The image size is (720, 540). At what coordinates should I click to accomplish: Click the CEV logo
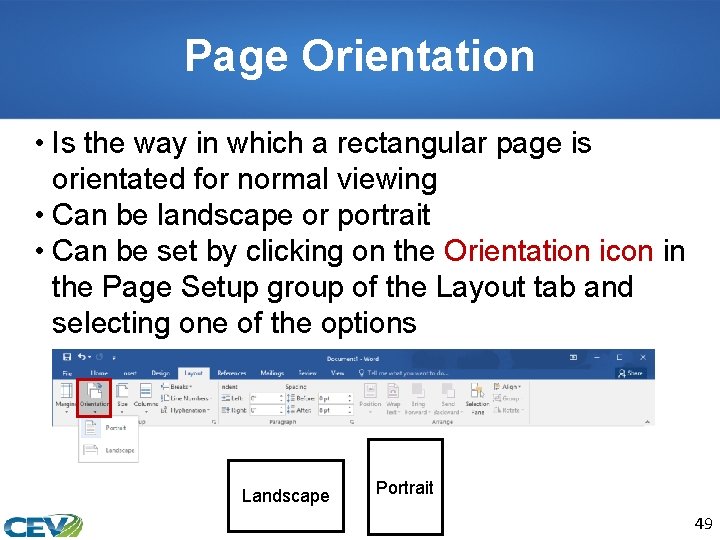click(x=43, y=526)
